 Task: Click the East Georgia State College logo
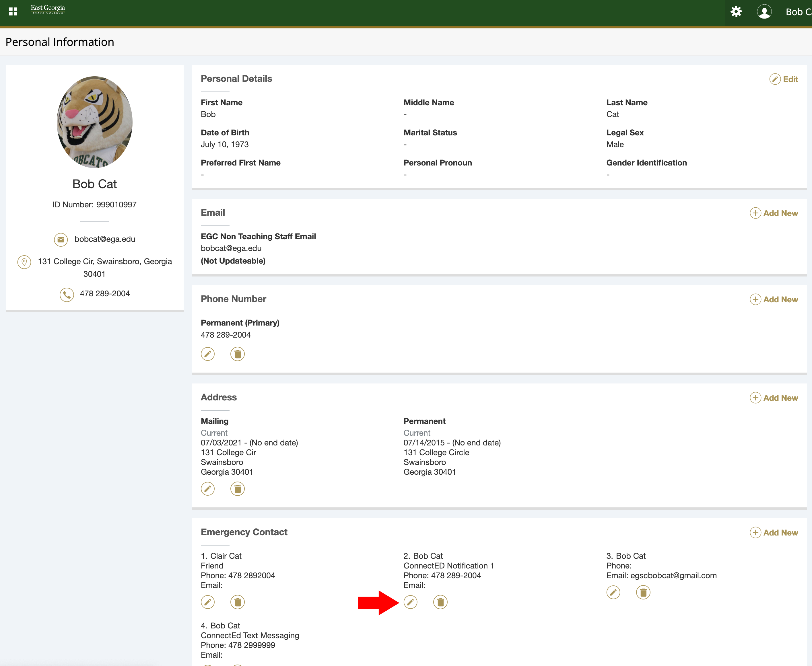tap(48, 9)
